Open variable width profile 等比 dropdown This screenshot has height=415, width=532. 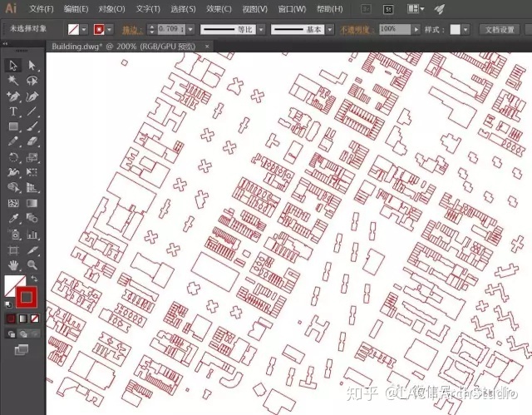[x=261, y=30]
